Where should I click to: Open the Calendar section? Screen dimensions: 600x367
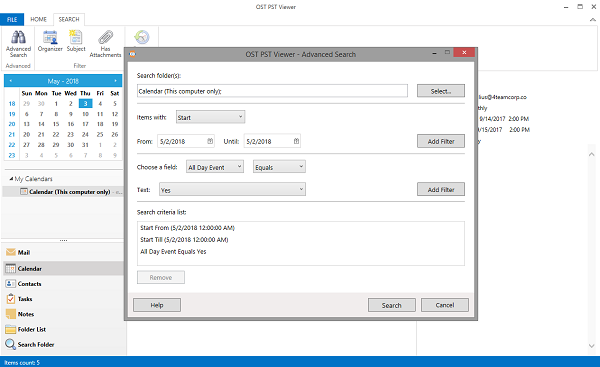pyautogui.click(x=63, y=269)
